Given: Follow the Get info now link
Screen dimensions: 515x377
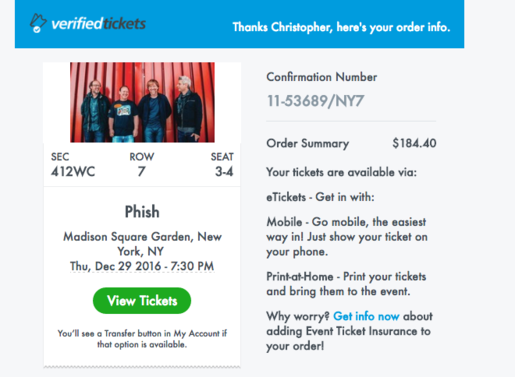Looking at the screenshot, I should pos(366,316).
